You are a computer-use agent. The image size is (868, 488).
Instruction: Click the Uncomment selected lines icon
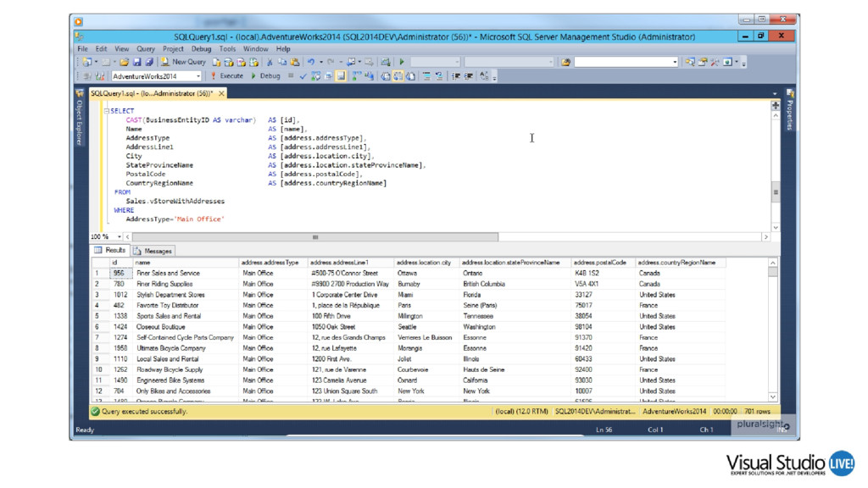tap(439, 76)
